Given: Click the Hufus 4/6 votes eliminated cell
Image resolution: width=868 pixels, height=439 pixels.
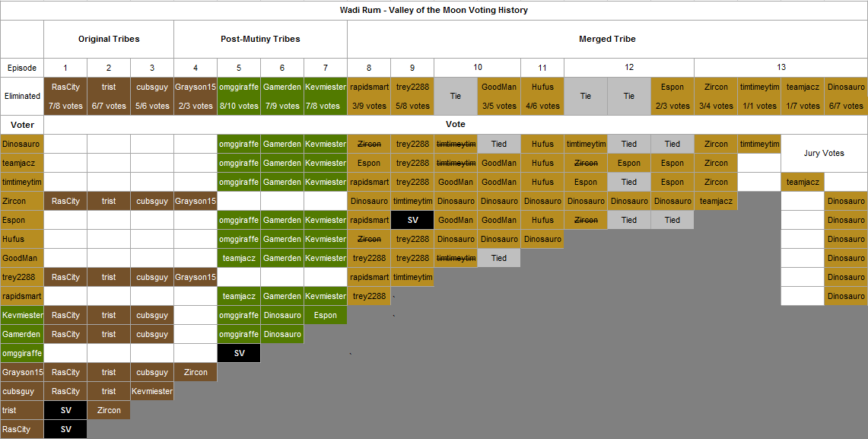Looking at the screenshot, I should tap(542, 96).
